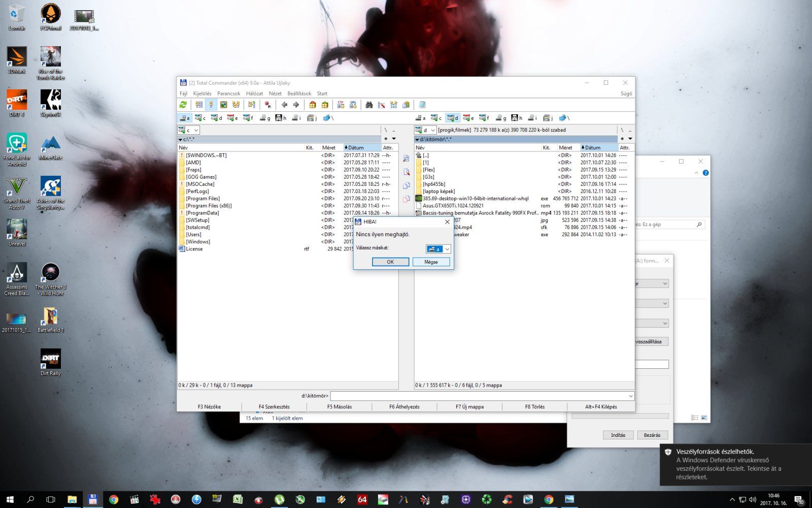Image resolution: width=812 pixels, height=508 pixels.
Task: Open right panel directory history arrow
Action: click(x=630, y=139)
